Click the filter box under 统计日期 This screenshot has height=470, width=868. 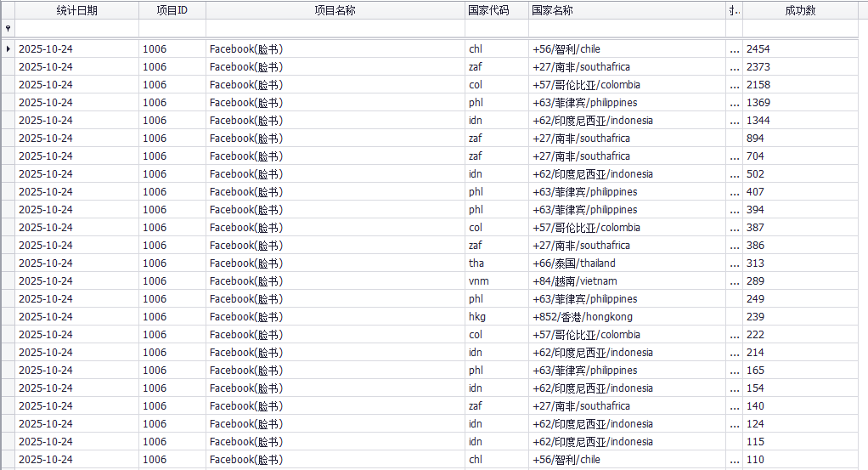coord(77,28)
